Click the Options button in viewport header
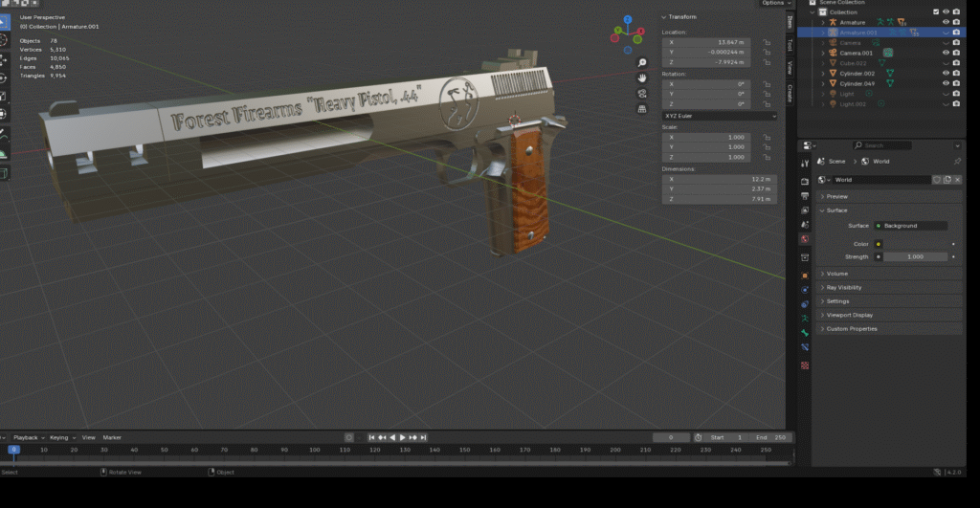 click(773, 4)
